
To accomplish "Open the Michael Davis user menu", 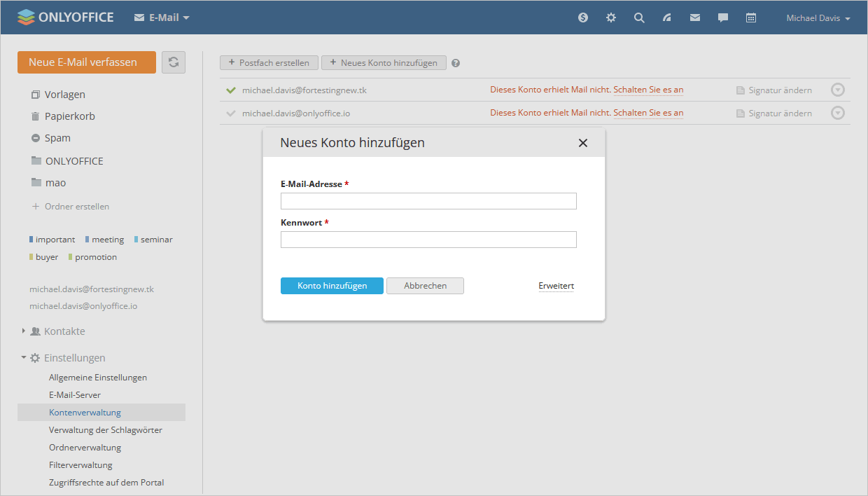I will coord(818,18).
